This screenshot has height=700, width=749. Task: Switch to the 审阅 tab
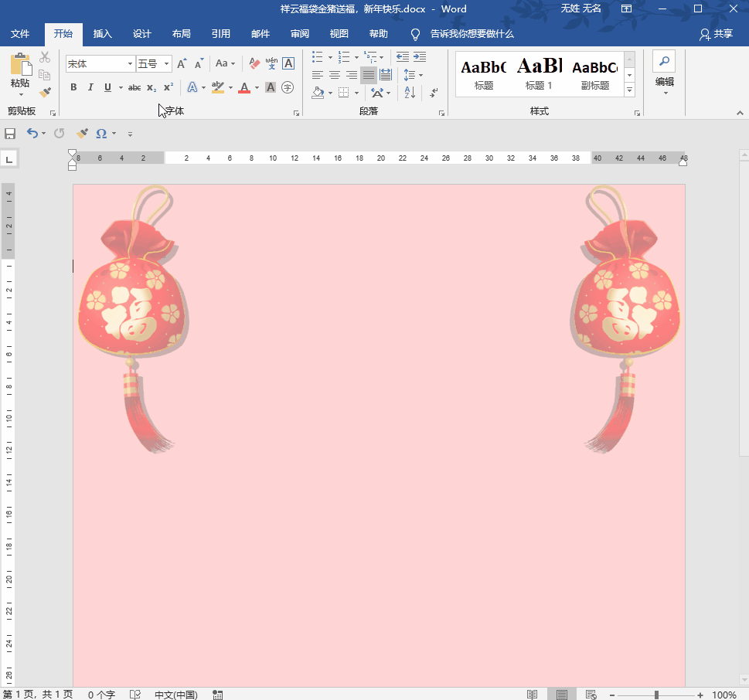click(299, 34)
